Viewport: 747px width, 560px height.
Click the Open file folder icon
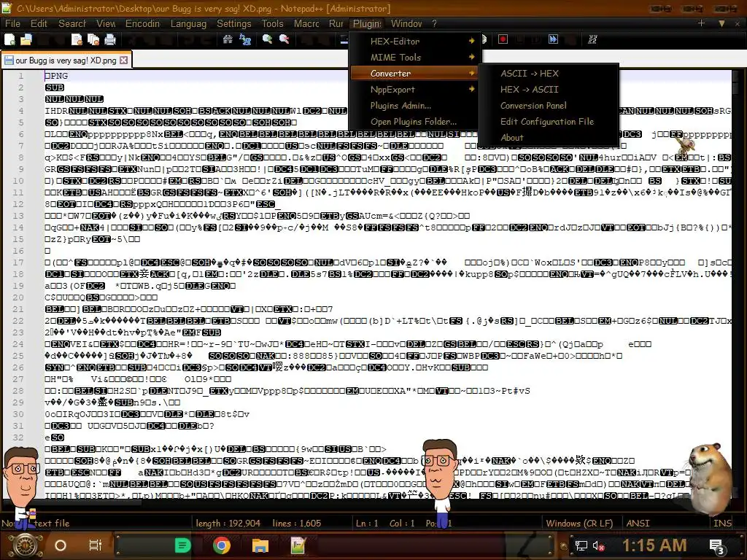point(26,40)
